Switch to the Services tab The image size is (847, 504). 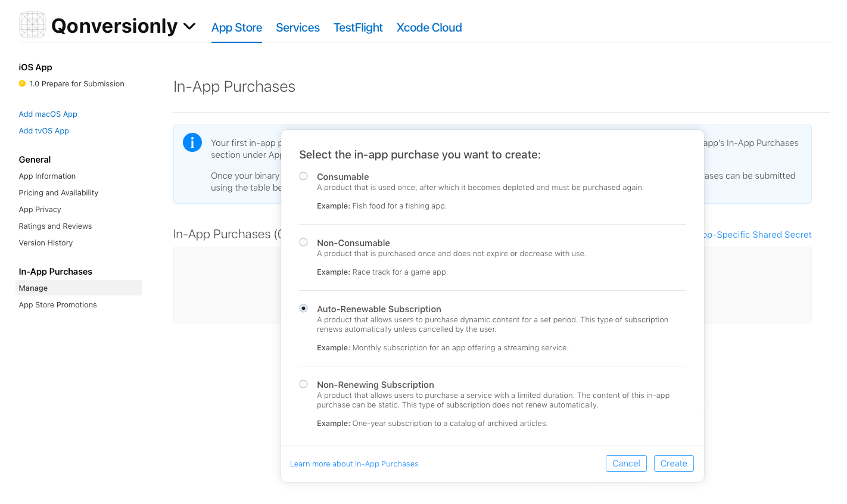(x=298, y=27)
